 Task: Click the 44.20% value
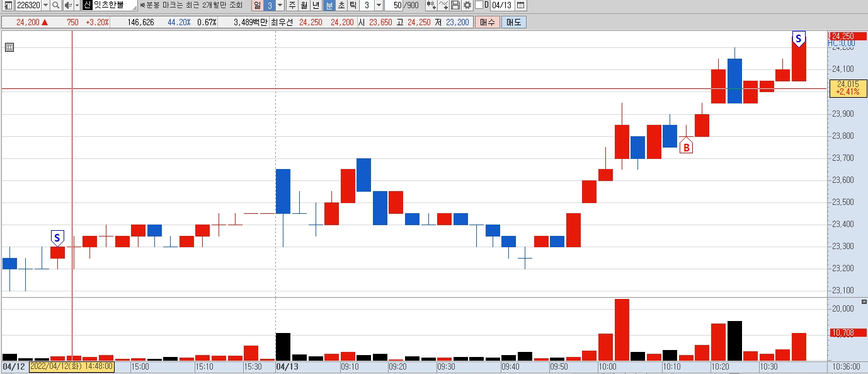179,22
